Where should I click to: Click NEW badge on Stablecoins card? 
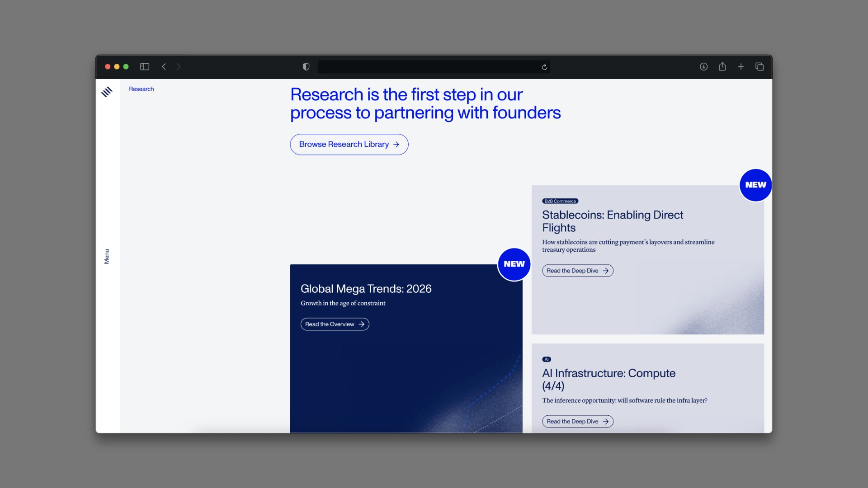point(755,185)
